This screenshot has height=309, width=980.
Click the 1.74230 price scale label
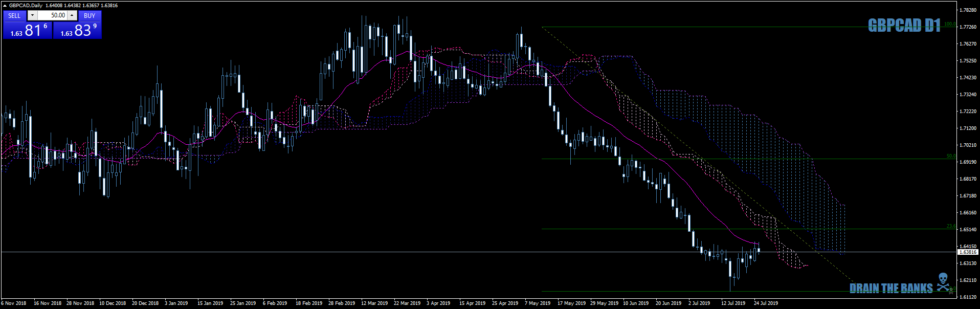click(968, 78)
